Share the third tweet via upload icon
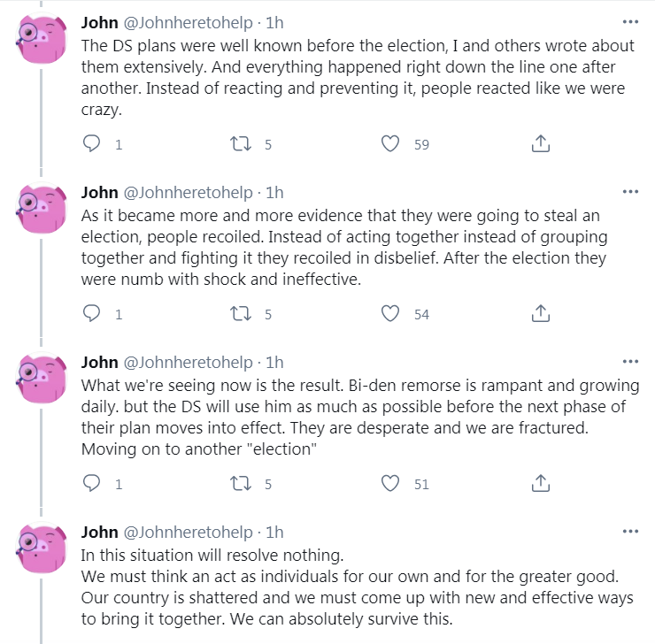This screenshot has height=644, width=655. [541, 483]
